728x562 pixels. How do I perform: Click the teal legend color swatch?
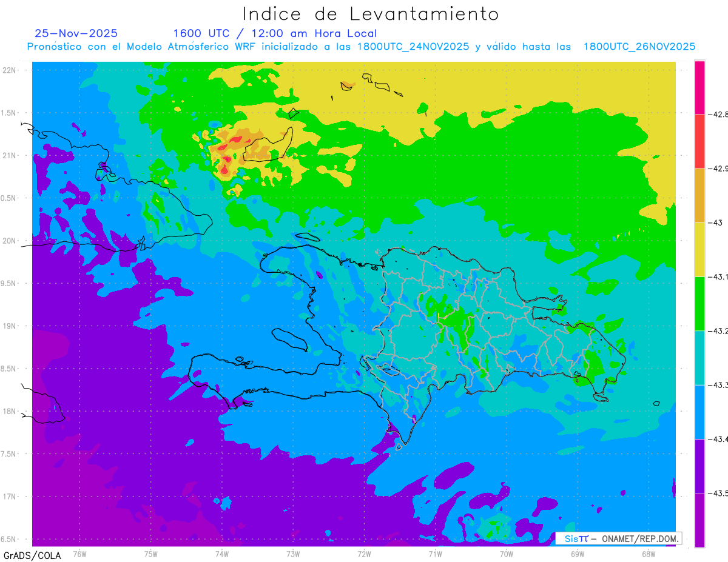click(699, 358)
